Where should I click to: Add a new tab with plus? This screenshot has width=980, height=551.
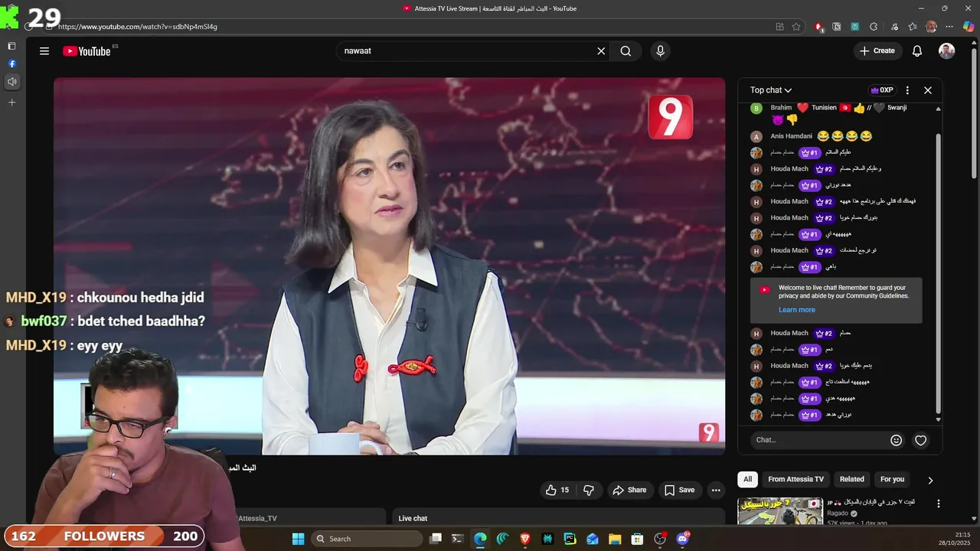11,103
